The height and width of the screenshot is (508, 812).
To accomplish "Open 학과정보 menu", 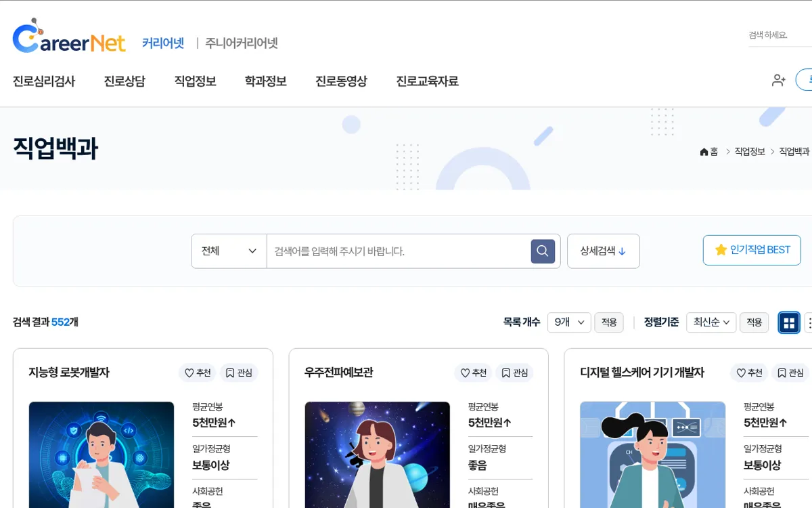I will click(266, 81).
